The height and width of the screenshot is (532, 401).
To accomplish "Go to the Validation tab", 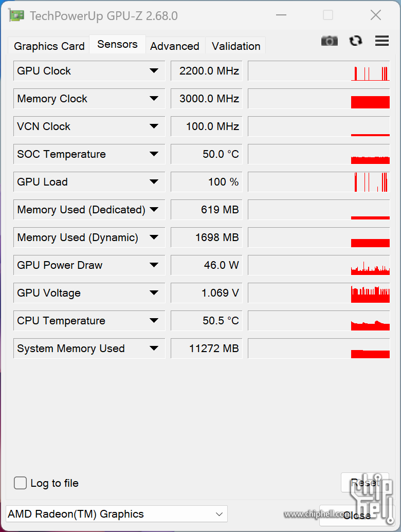I will (x=236, y=46).
